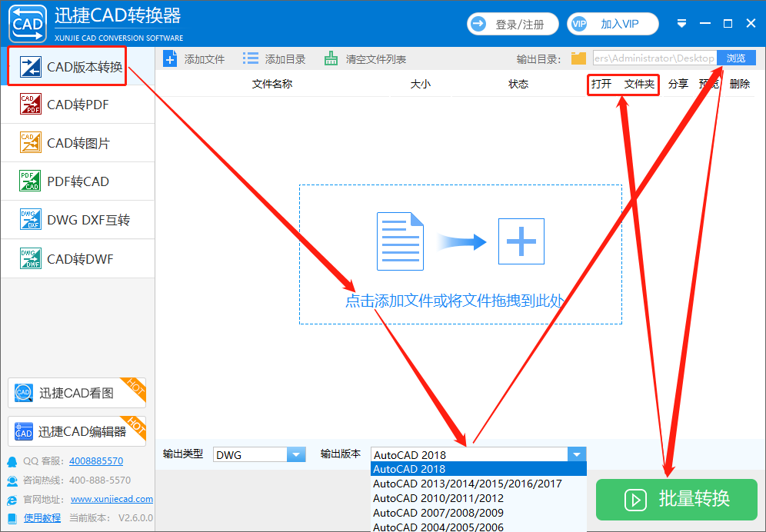Choose AutoCAD 2010/2011/2012 option
The height and width of the screenshot is (532, 766).
[478, 498]
